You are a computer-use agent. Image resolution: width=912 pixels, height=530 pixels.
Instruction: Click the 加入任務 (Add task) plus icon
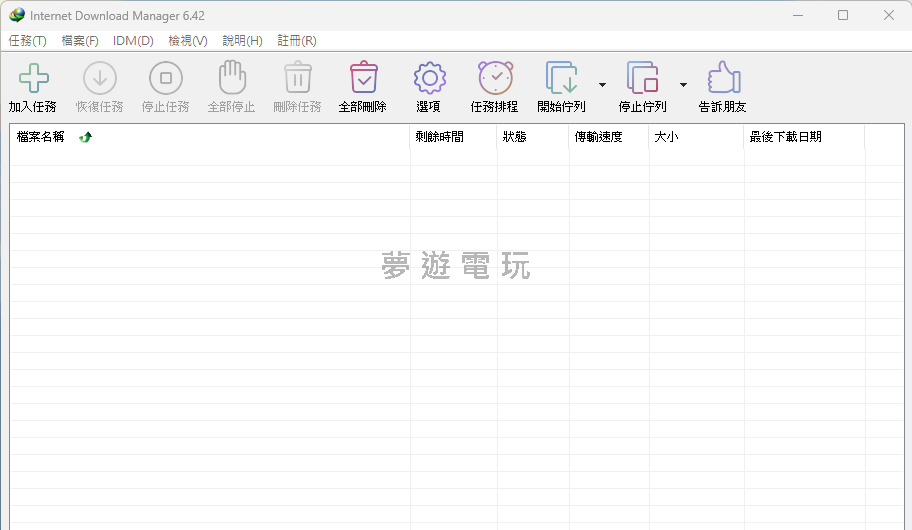33,78
